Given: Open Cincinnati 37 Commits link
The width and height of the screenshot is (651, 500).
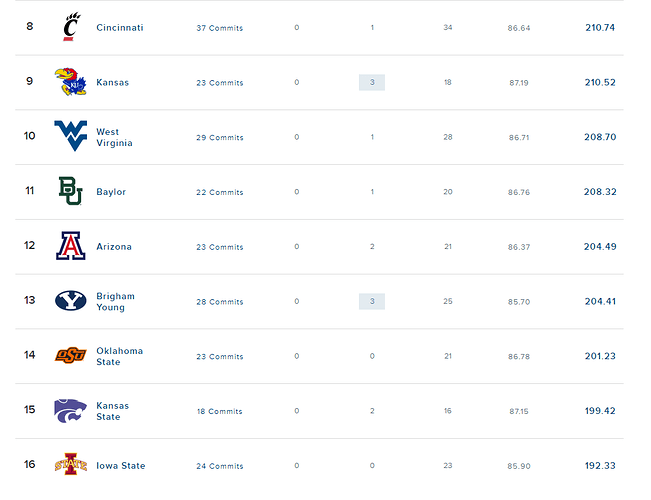Looking at the screenshot, I should 220,28.
